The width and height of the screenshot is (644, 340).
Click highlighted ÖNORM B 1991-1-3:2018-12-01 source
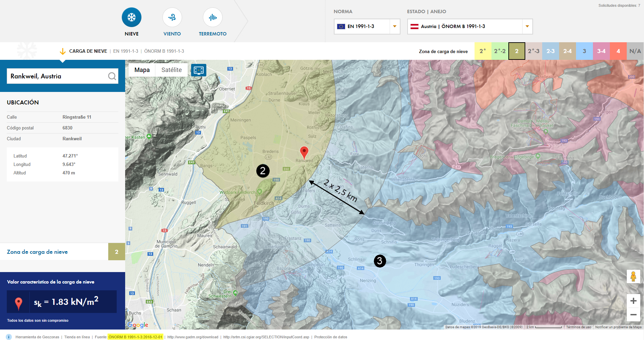(135, 337)
